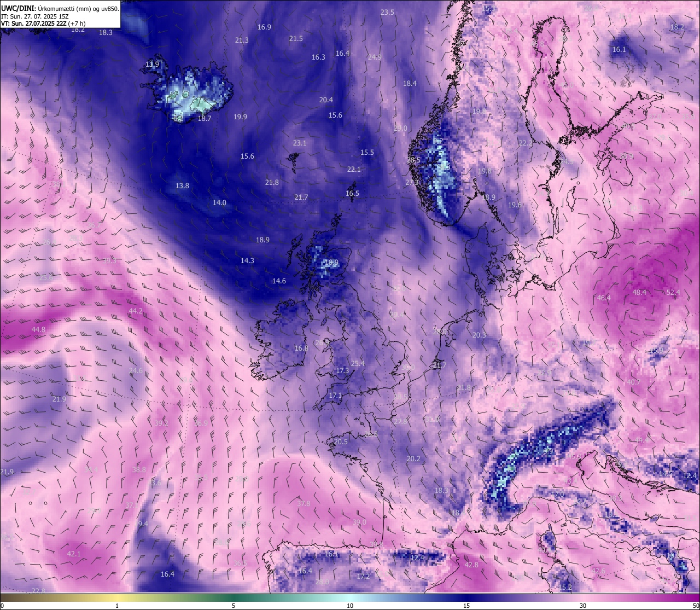Viewport: 700px width, 610px height.
Task: Click the 16.8 value over Ireland
Action: pos(301,348)
